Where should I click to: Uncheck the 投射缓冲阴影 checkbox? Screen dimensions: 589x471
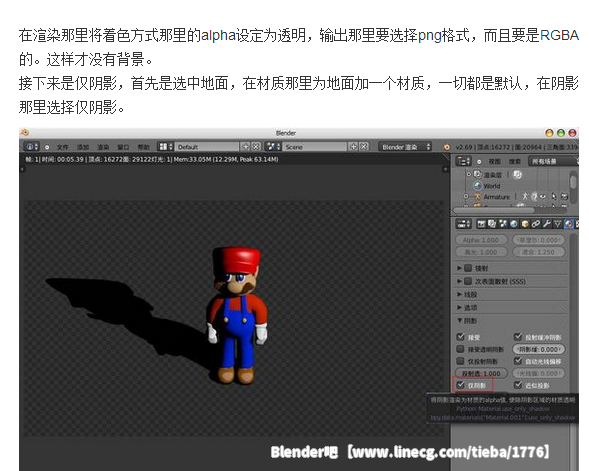[x=518, y=337]
